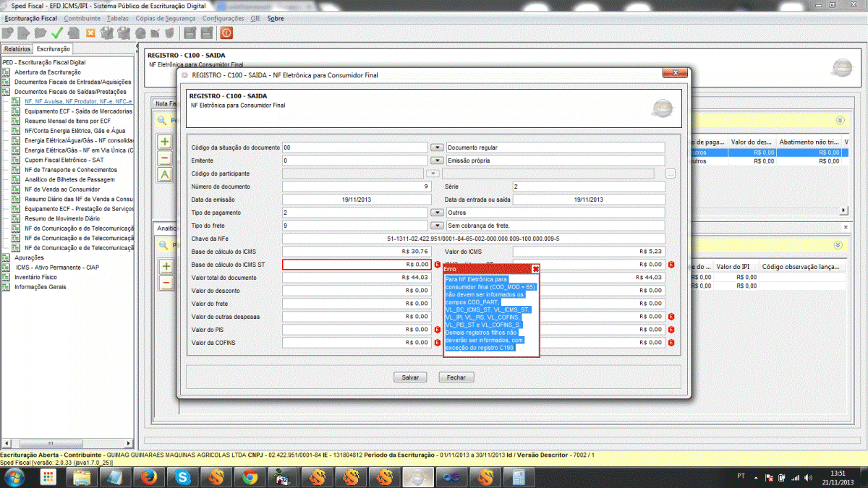Open Resumo de Movimento Diário item

point(62,219)
